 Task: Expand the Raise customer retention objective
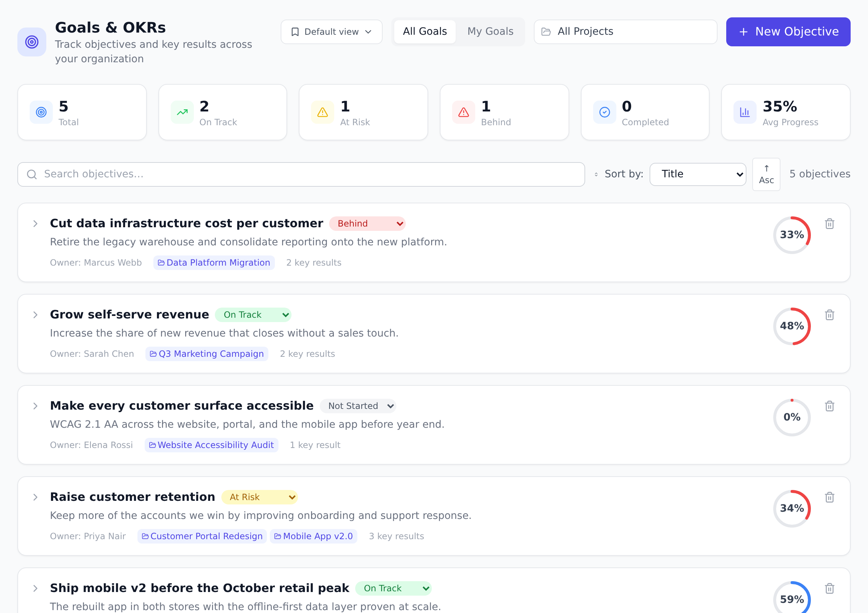(35, 497)
